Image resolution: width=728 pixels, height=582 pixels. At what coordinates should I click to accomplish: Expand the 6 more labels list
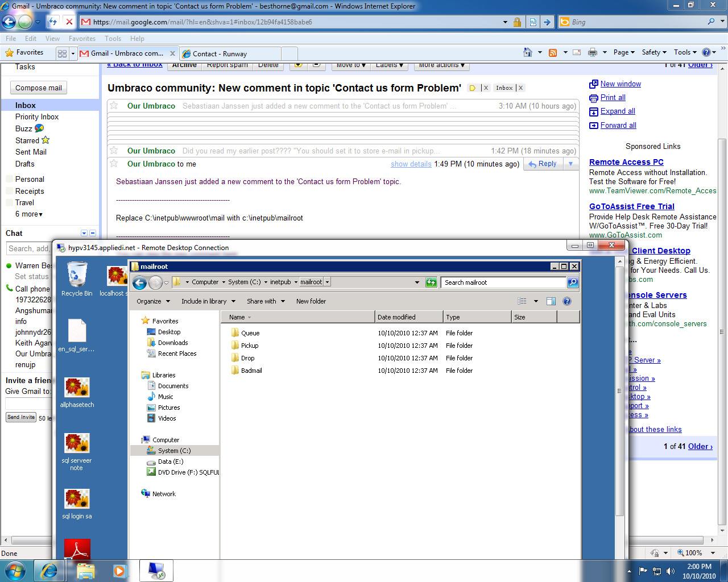point(29,214)
